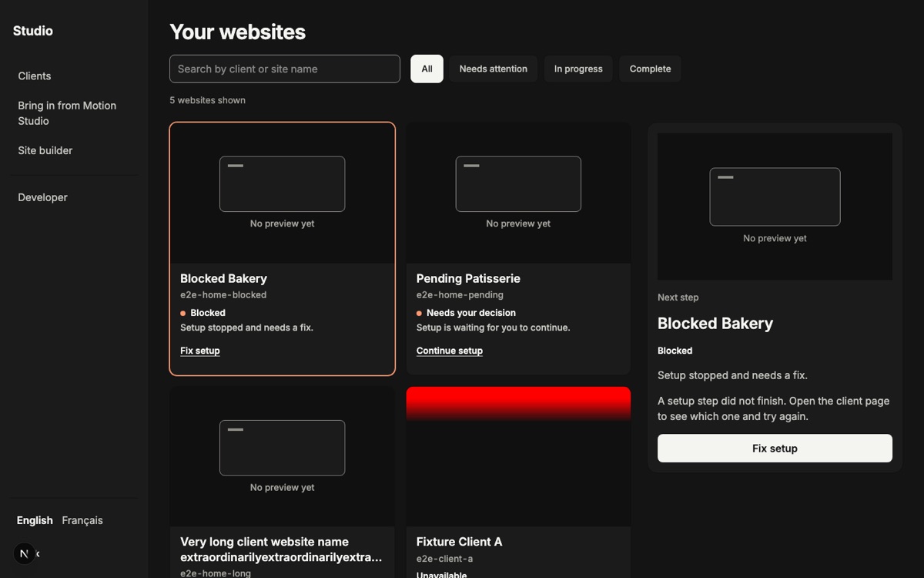The width and height of the screenshot is (924, 578).
Task: Click the Studio logo text
Action: coord(33,31)
